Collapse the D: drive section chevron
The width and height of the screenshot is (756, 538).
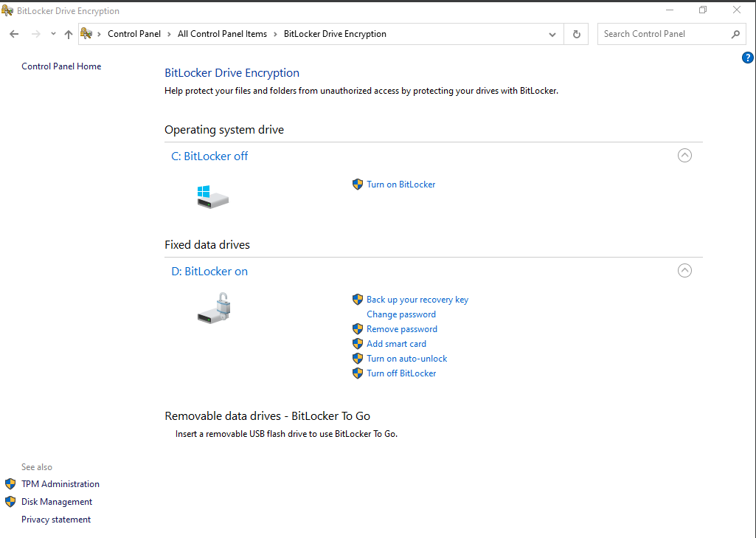pos(684,271)
